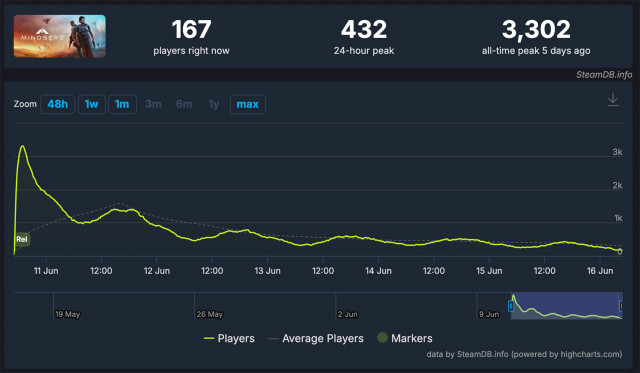Viewport: 640px width, 373px height.
Task: Grab the left navigator range handle
Action: 511,306
